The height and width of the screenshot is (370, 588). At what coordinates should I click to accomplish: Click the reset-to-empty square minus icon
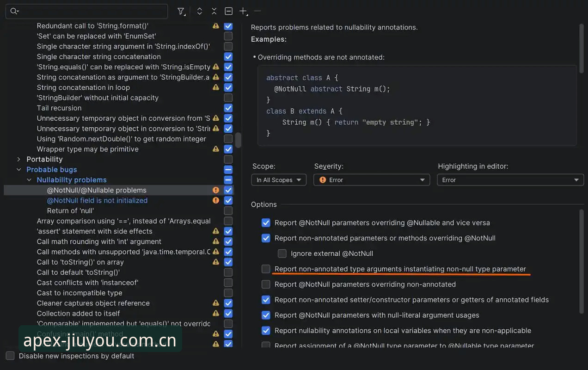228,11
